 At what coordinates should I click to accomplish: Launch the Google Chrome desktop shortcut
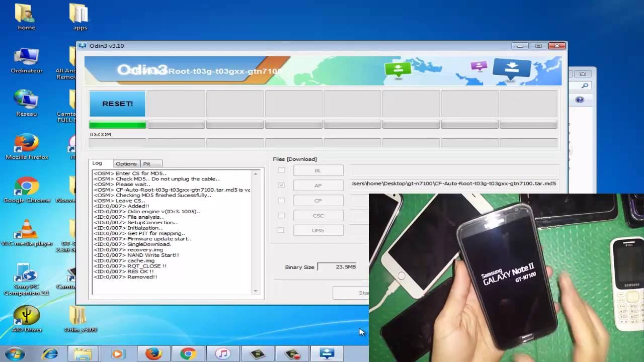coord(27,190)
